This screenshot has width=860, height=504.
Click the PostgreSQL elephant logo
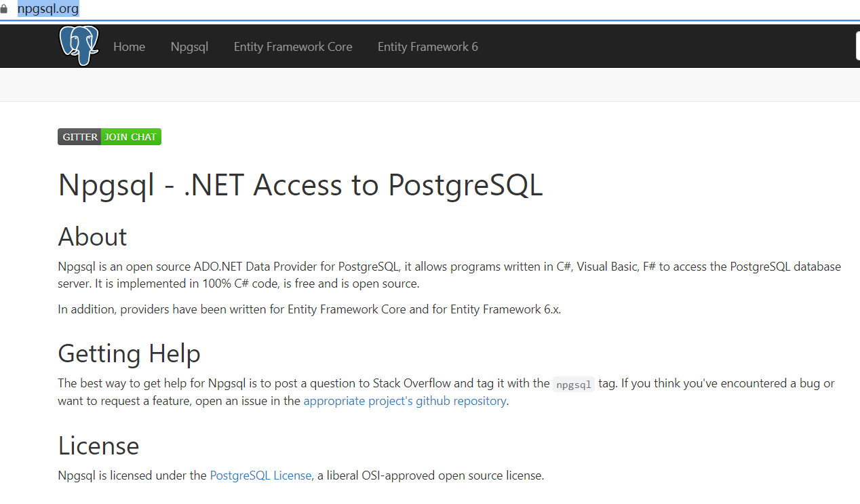point(79,45)
